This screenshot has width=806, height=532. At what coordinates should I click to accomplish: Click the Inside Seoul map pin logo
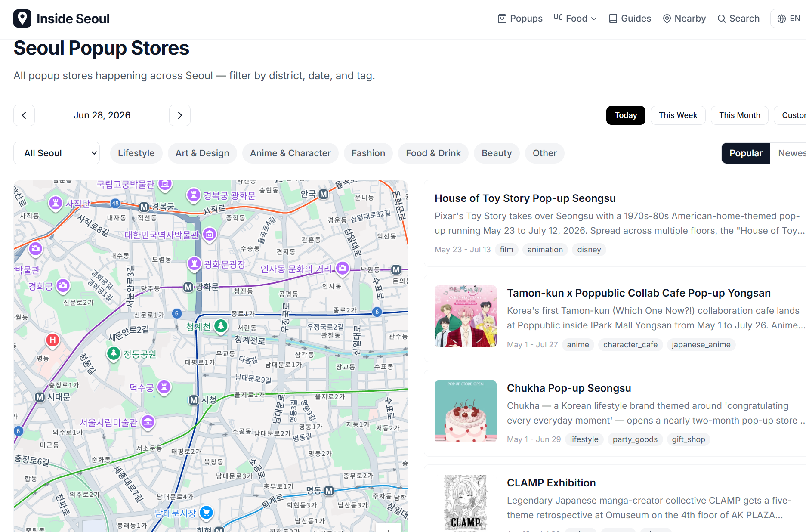[22, 19]
